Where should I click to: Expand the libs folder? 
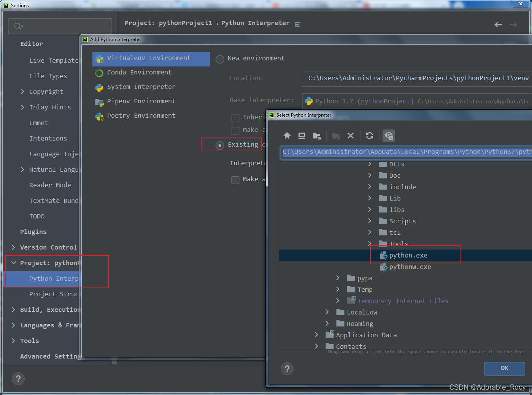370,210
